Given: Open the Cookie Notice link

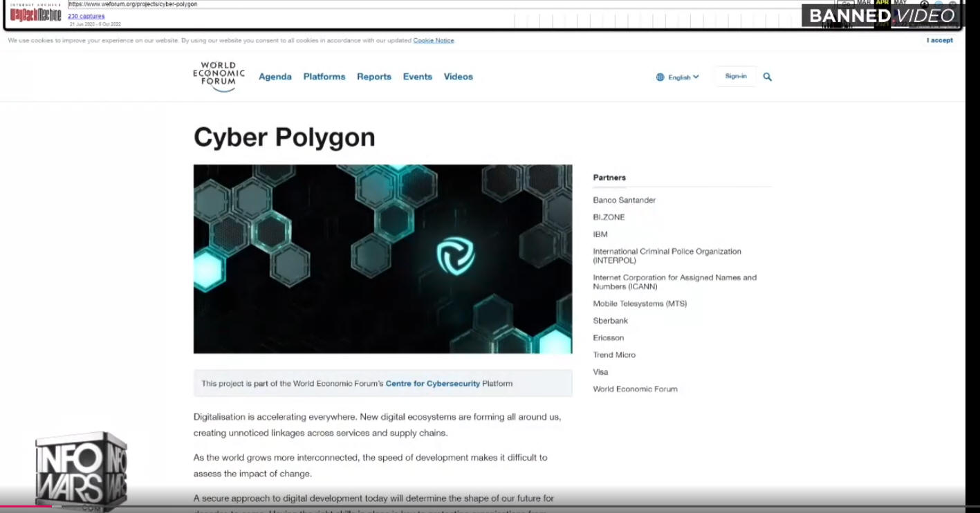Looking at the screenshot, I should pyautogui.click(x=434, y=40).
